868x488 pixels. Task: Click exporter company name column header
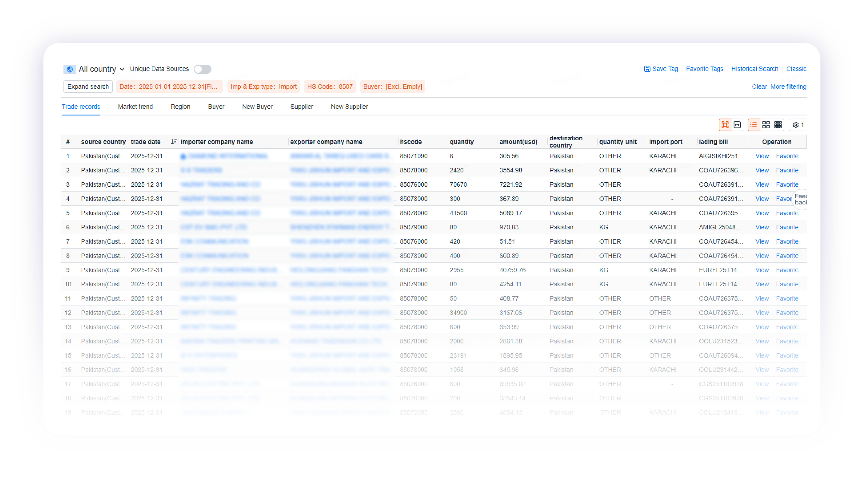326,142
